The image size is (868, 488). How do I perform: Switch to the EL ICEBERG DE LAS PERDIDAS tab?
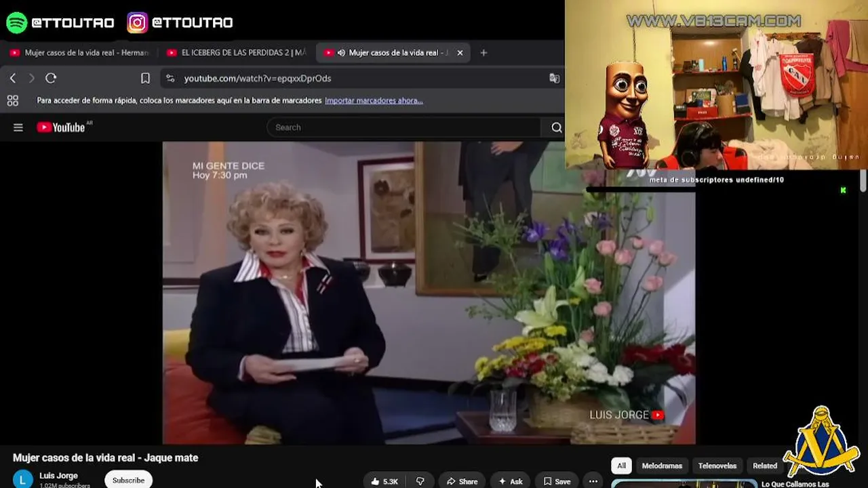tap(236, 53)
